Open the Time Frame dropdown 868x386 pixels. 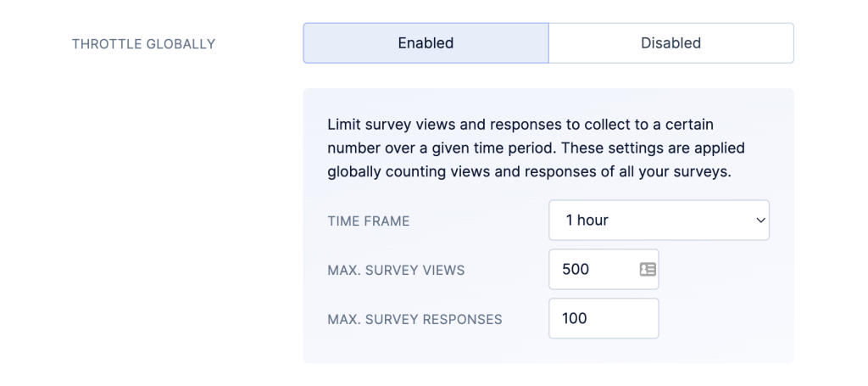coord(659,221)
